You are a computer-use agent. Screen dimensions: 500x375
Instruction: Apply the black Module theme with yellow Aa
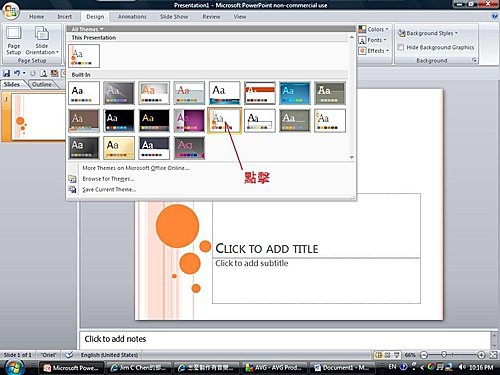tap(154, 120)
